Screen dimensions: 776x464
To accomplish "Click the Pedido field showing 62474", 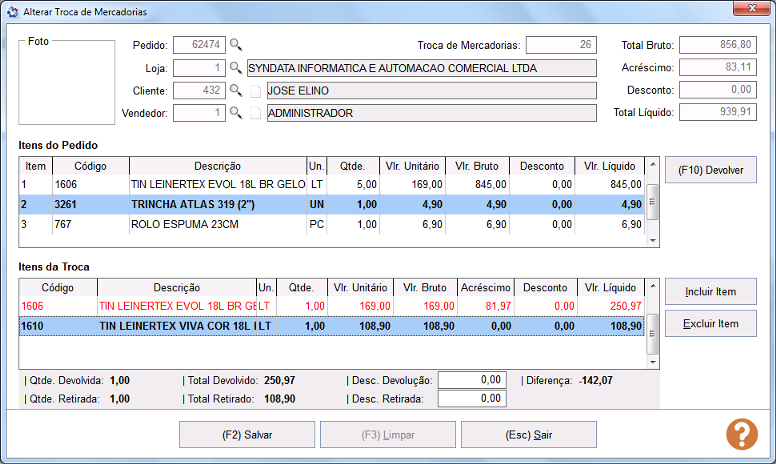I will [199, 45].
